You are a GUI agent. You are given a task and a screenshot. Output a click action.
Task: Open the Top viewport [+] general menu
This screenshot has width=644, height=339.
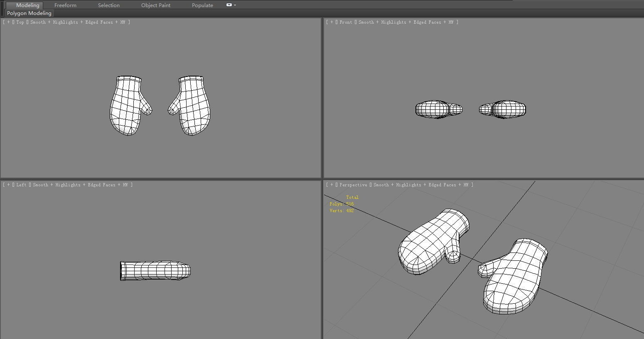8,22
